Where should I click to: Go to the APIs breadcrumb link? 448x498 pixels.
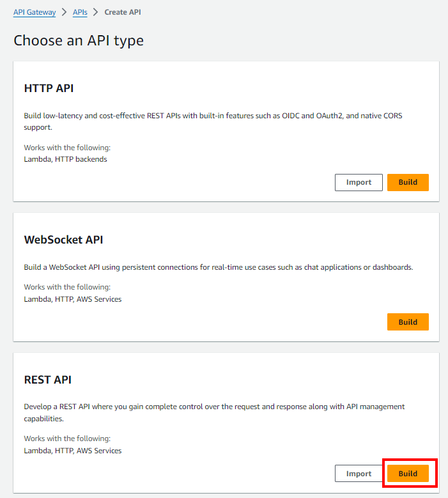coord(80,12)
